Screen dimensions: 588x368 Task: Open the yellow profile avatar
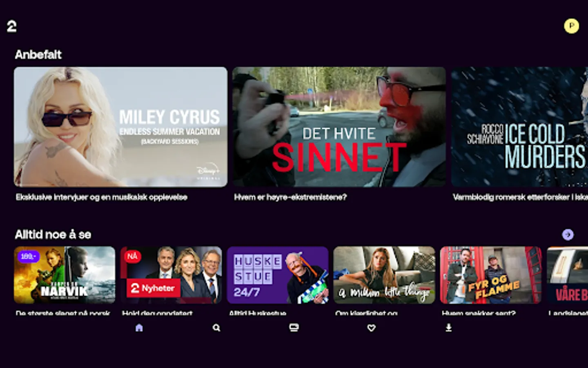tap(571, 26)
